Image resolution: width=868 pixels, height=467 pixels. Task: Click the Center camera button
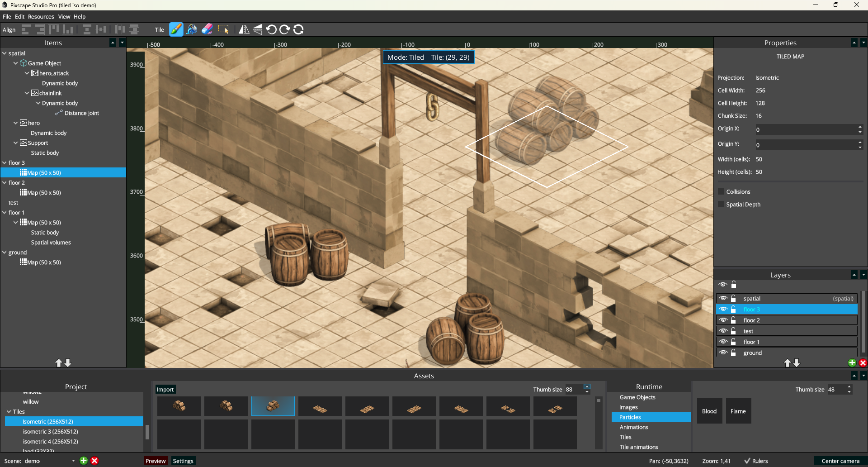click(x=840, y=461)
